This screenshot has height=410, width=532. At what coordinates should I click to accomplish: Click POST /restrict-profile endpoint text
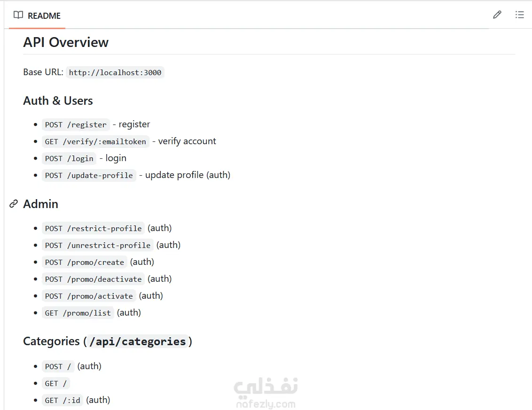point(94,229)
